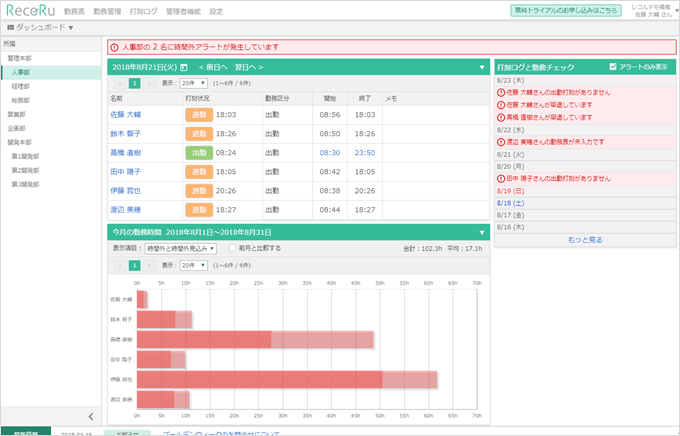Collapse the left sidebar with the arrow

point(91,416)
